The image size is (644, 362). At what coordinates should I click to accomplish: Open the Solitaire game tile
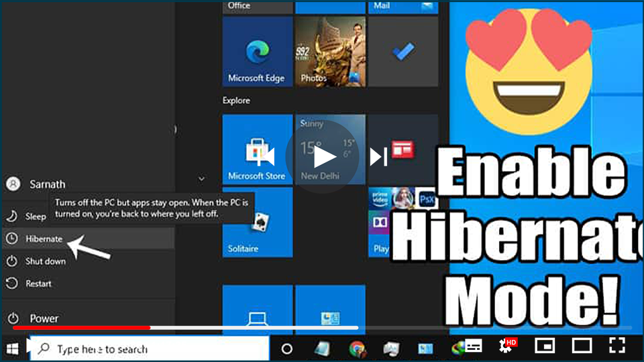[x=257, y=223]
